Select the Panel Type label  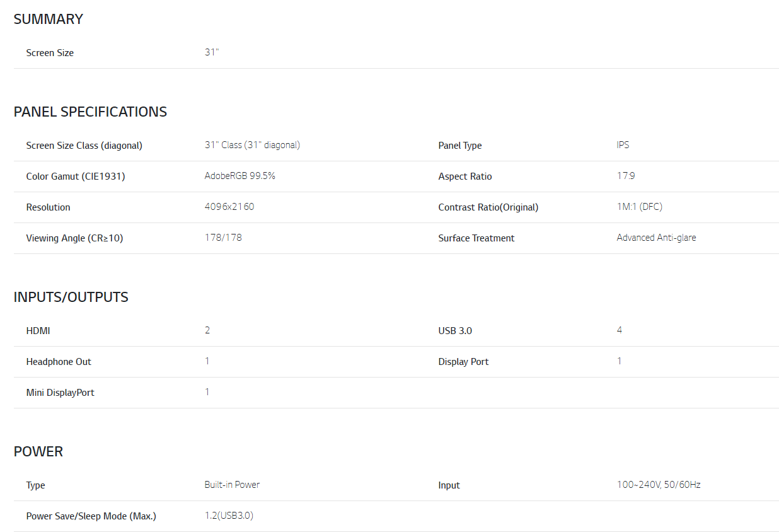coord(459,146)
